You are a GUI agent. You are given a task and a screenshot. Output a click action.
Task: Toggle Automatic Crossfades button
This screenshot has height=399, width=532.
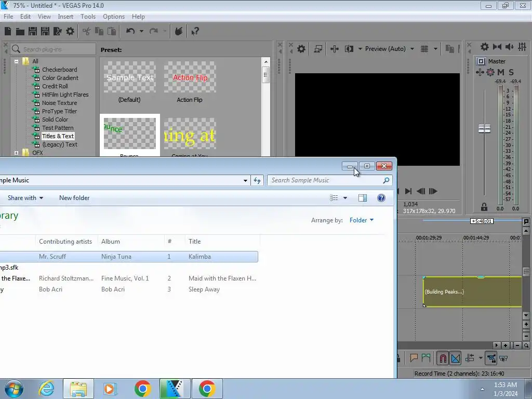pyautogui.click(x=456, y=358)
